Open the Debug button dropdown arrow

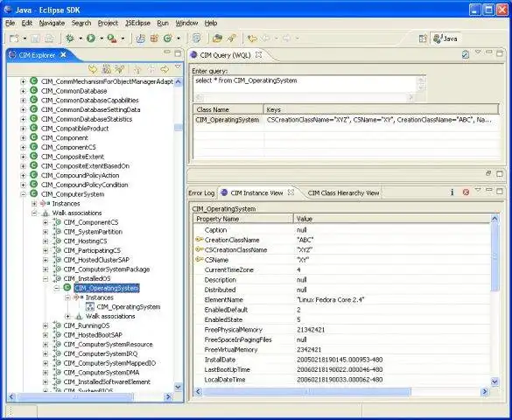(81, 38)
